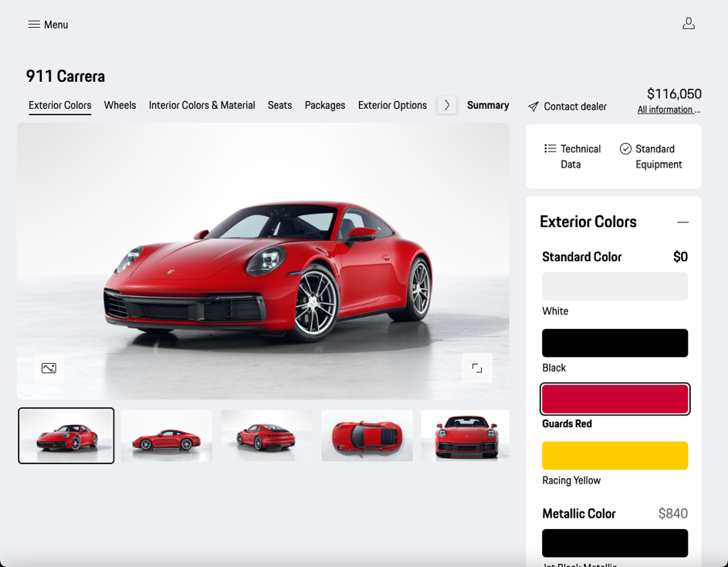Switch to the Wheels tab

pyautogui.click(x=120, y=105)
